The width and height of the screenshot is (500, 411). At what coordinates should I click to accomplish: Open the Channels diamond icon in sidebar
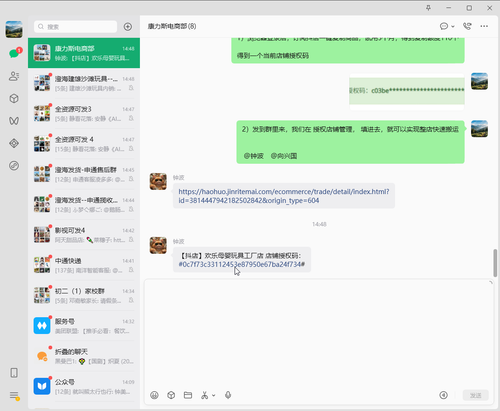click(14, 143)
